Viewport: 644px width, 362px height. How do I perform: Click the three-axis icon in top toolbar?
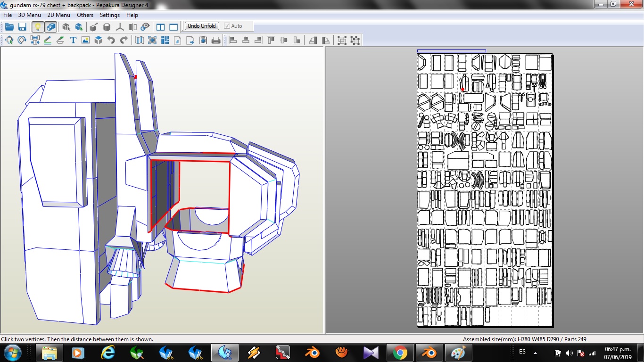[120, 26]
